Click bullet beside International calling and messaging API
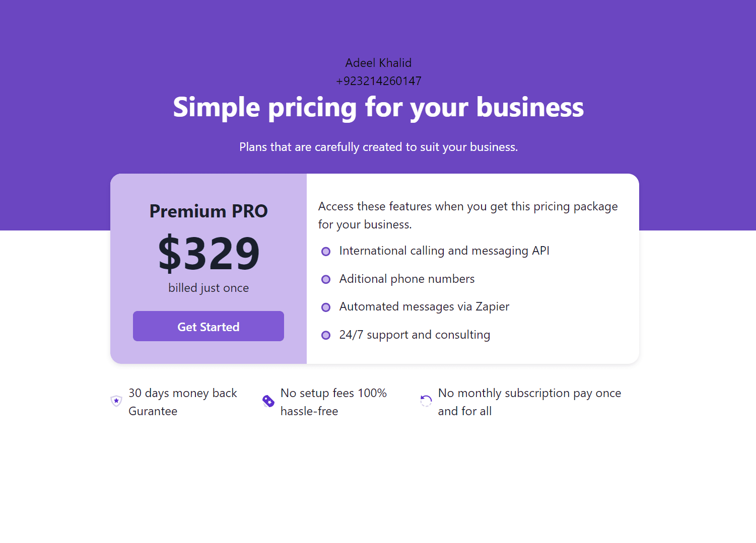 326,252
